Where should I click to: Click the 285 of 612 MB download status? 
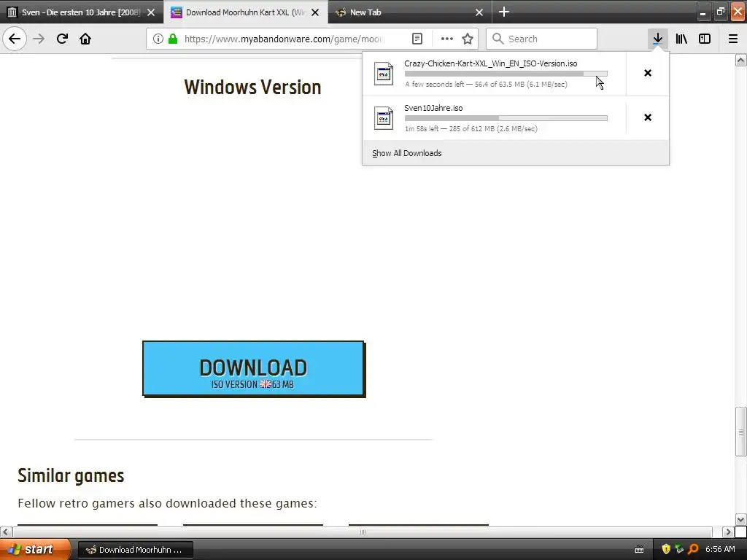point(472,128)
